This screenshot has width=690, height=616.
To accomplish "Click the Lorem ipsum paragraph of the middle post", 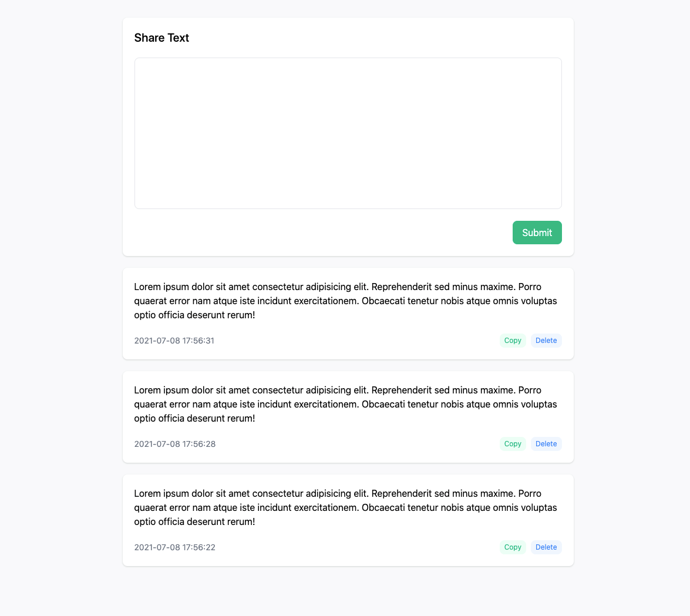I will tap(345, 405).
